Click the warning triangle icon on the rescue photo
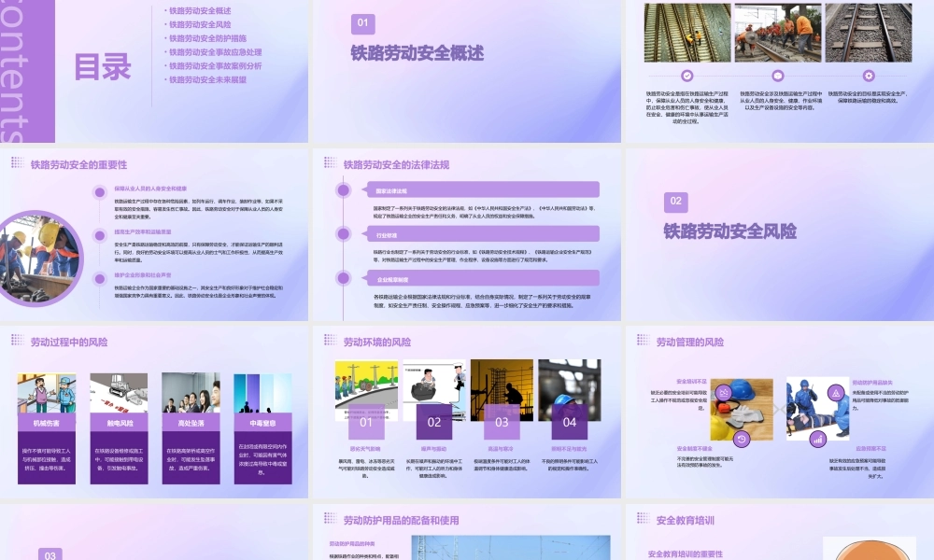This screenshot has width=934, height=560. (836, 393)
